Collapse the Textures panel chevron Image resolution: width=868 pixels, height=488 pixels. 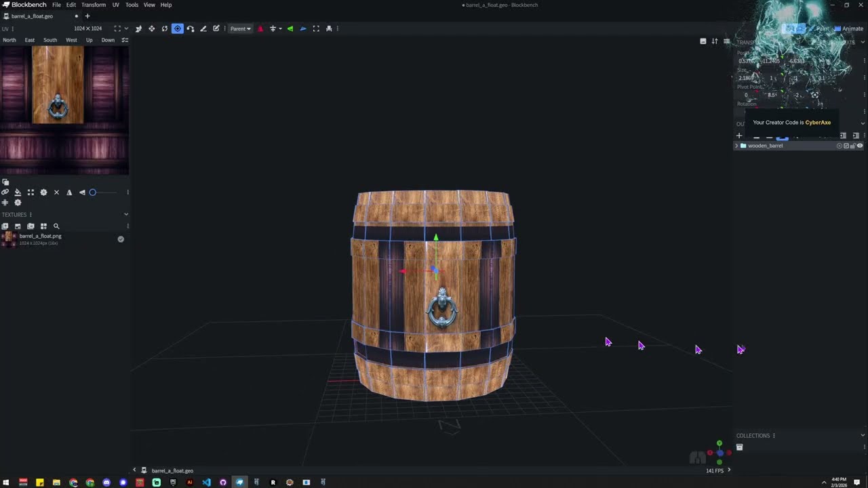coord(126,214)
